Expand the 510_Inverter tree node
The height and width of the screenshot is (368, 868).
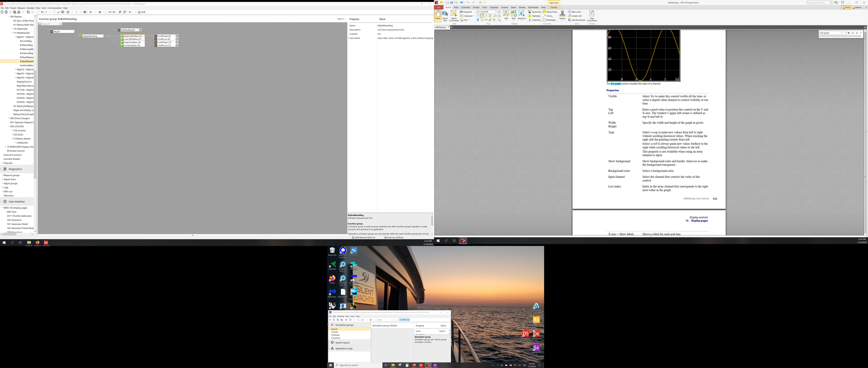click(x=12, y=130)
